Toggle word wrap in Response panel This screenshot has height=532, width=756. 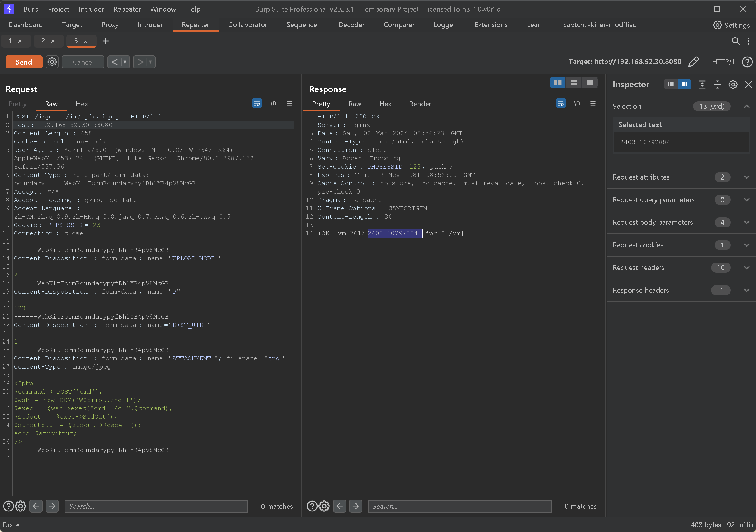560,103
